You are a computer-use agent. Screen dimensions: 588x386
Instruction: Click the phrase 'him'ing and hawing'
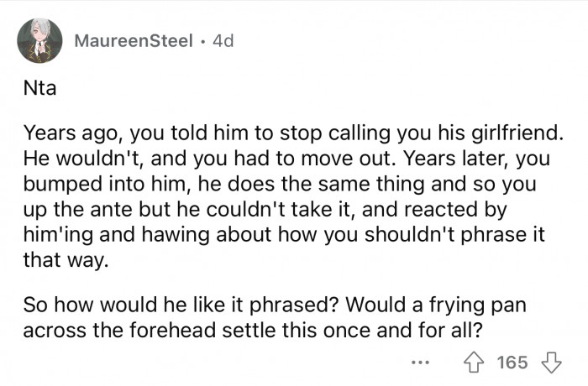pos(108,234)
